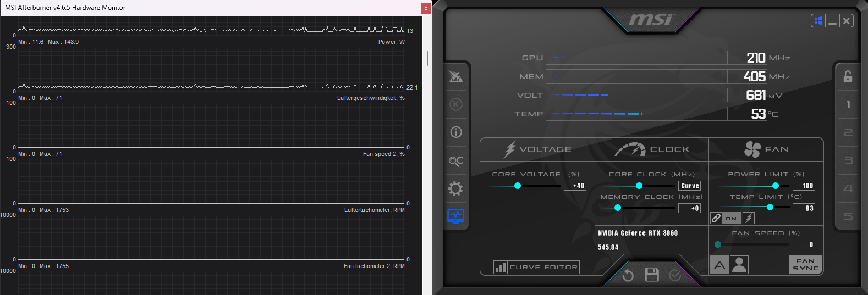Select the CLOCK panel header
Image resolution: width=868 pixels, height=295 pixels.
pyautogui.click(x=652, y=149)
